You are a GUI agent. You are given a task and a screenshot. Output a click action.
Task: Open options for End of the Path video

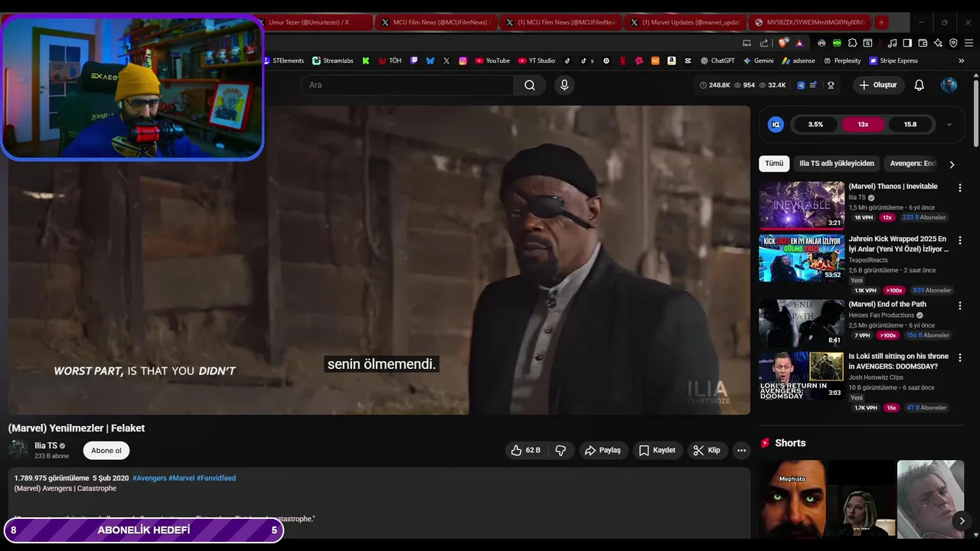(x=960, y=305)
